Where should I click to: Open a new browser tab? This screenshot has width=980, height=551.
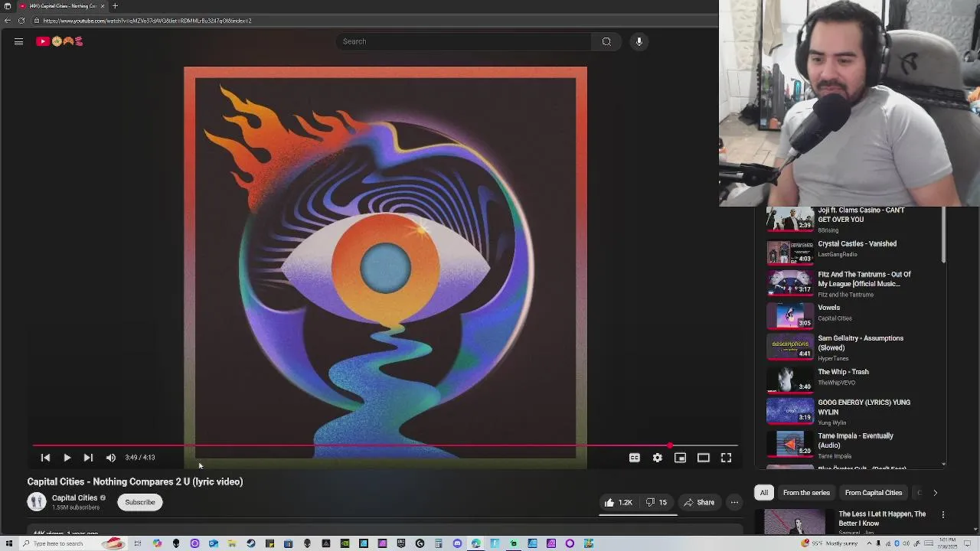point(115,6)
